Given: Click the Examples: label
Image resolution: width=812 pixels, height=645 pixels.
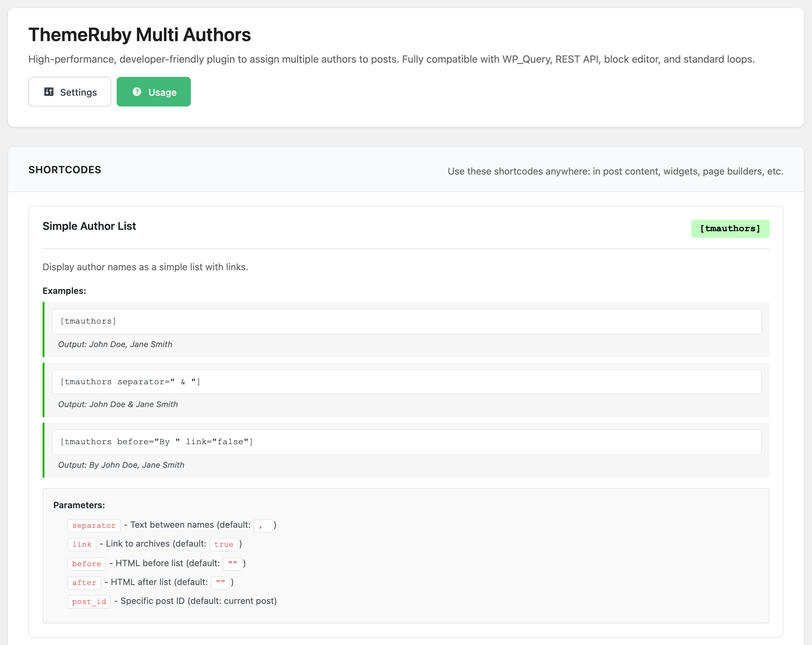Looking at the screenshot, I should (64, 291).
